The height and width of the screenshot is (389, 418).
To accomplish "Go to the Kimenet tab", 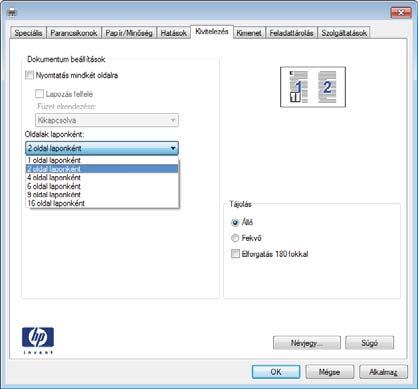I will [x=249, y=33].
